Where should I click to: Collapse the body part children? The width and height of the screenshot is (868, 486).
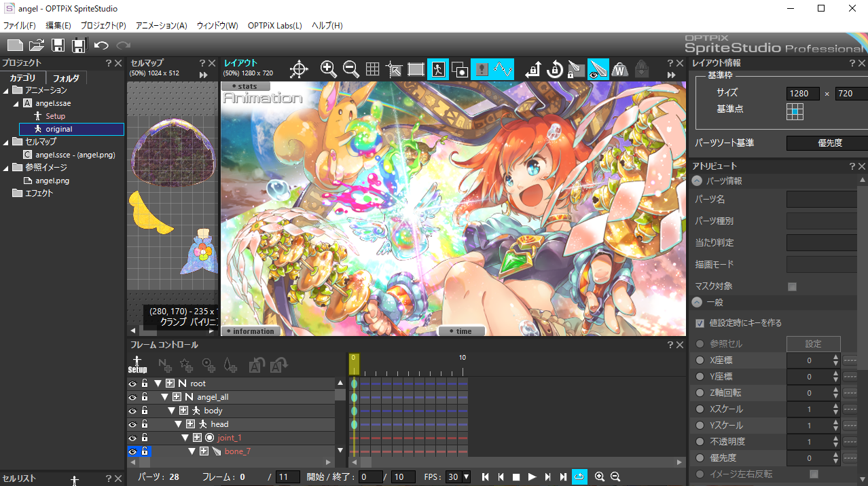point(172,411)
